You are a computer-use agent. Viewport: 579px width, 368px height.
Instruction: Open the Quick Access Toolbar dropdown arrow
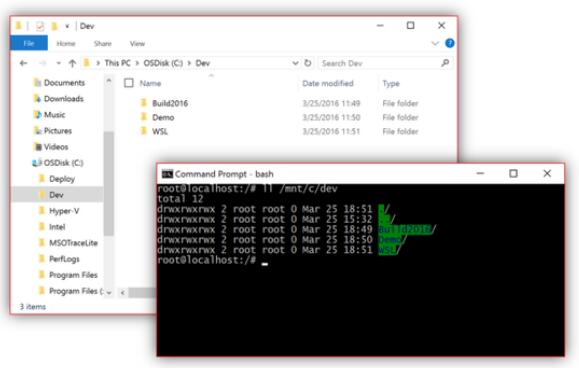pos(67,26)
